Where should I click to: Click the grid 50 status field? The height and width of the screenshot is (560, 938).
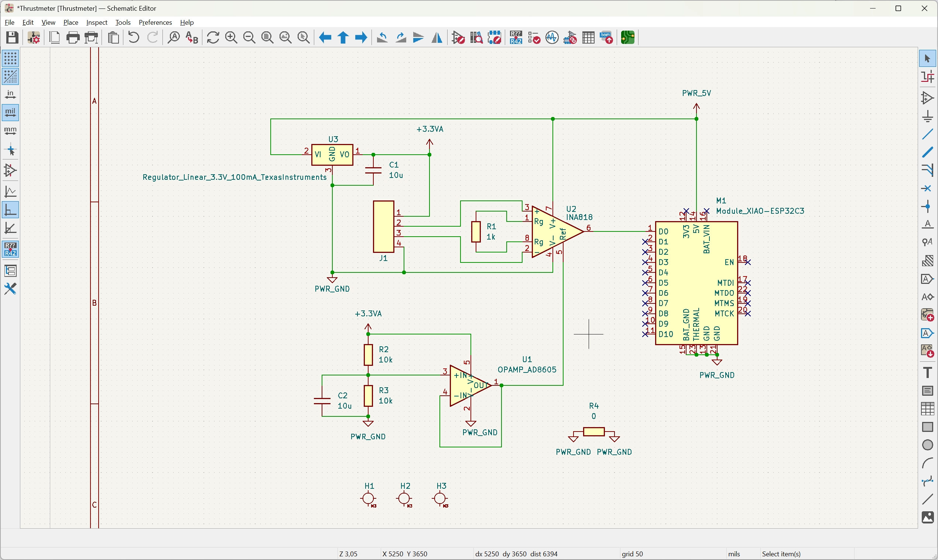(632, 554)
